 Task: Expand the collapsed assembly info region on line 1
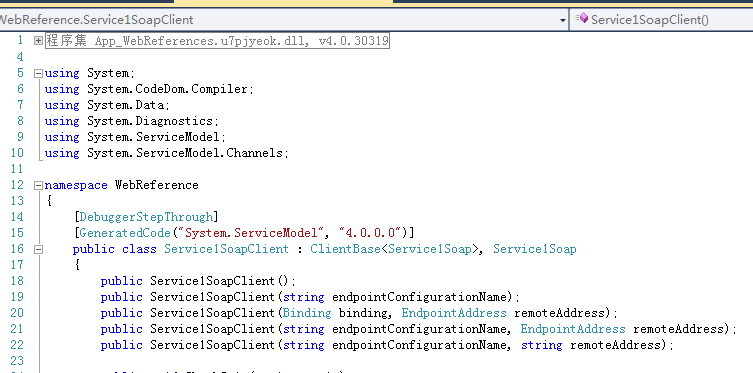[x=38, y=41]
